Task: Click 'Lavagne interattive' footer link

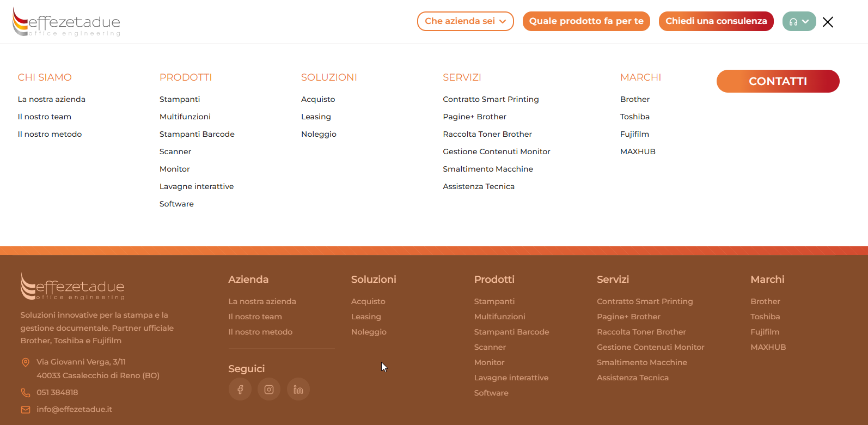Action: pyautogui.click(x=511, y=378)
